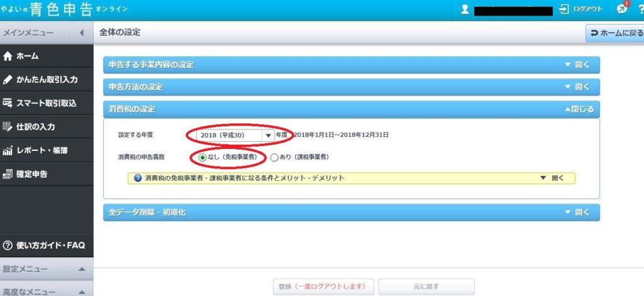Click the 元に戻す button

[426, 287]
